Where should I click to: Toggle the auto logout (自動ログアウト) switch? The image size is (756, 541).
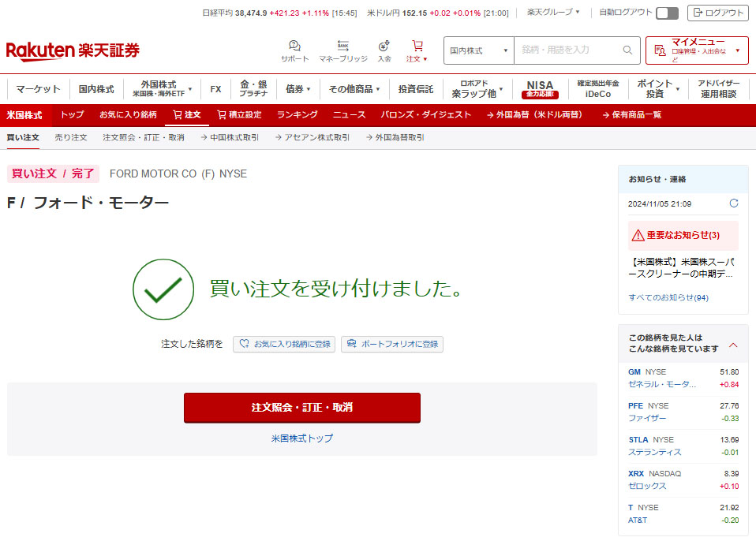(x=667, y=13)
